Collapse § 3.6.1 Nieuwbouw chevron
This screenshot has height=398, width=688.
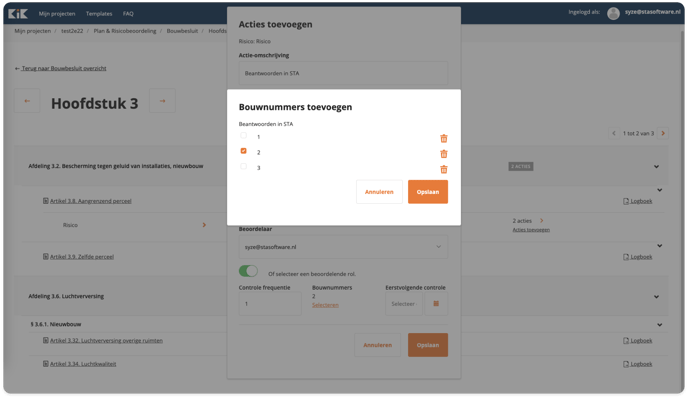tap(659, 325)
